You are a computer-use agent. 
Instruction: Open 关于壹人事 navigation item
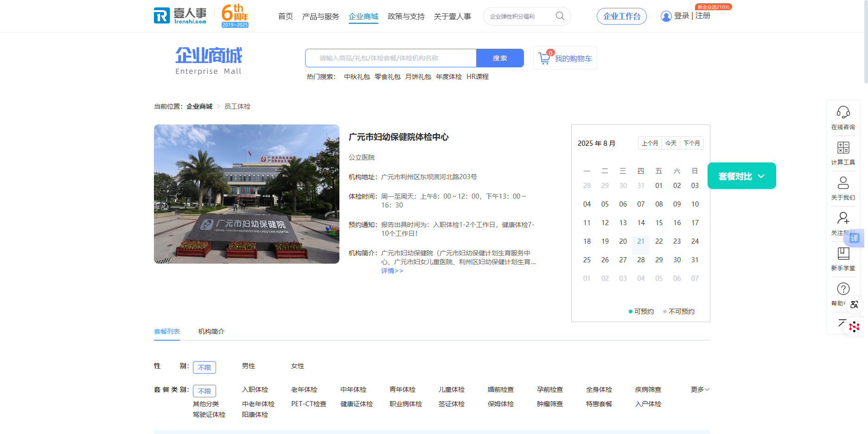[x=453, y=16]
